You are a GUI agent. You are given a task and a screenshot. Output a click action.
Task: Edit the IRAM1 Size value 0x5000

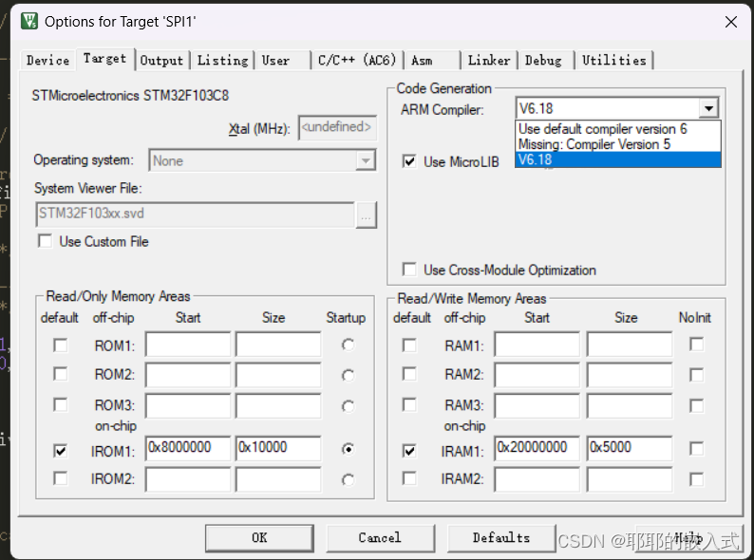tap(630, 449)
